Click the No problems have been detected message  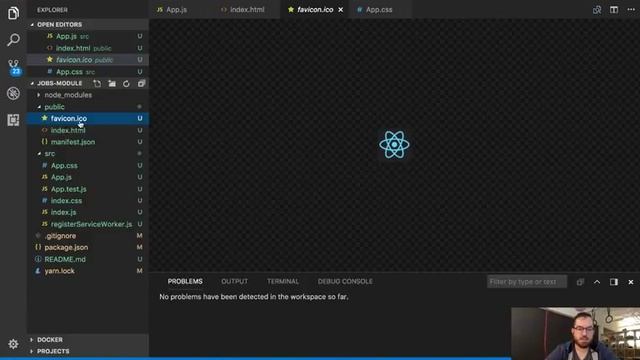(x=253, y=297)
